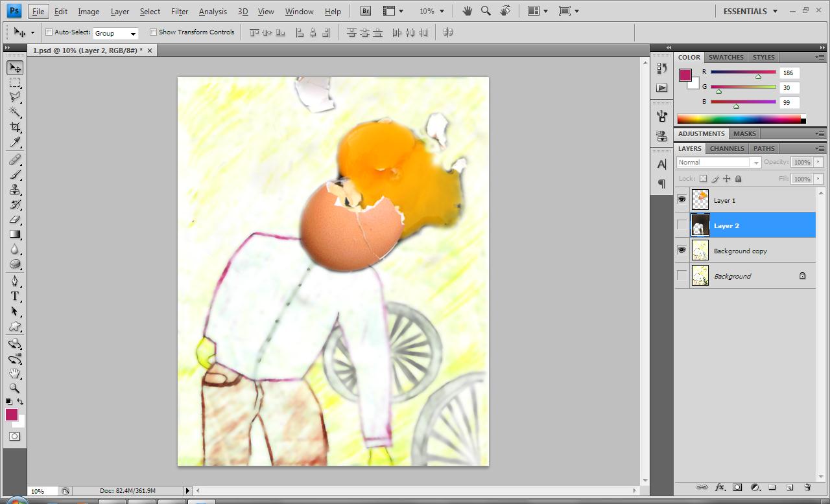The width and height of the screenshot is (830, 504).
Task: Create a new layer
Action: click(x=790, y=487)
